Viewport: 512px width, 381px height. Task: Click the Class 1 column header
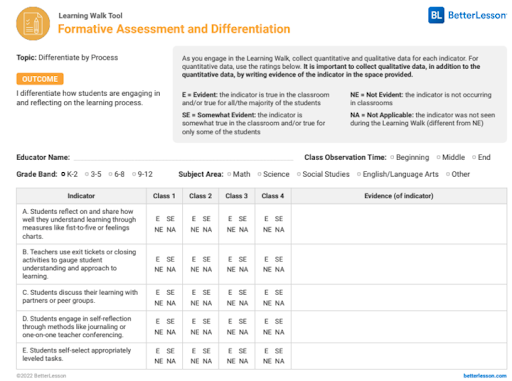(164, 196)
